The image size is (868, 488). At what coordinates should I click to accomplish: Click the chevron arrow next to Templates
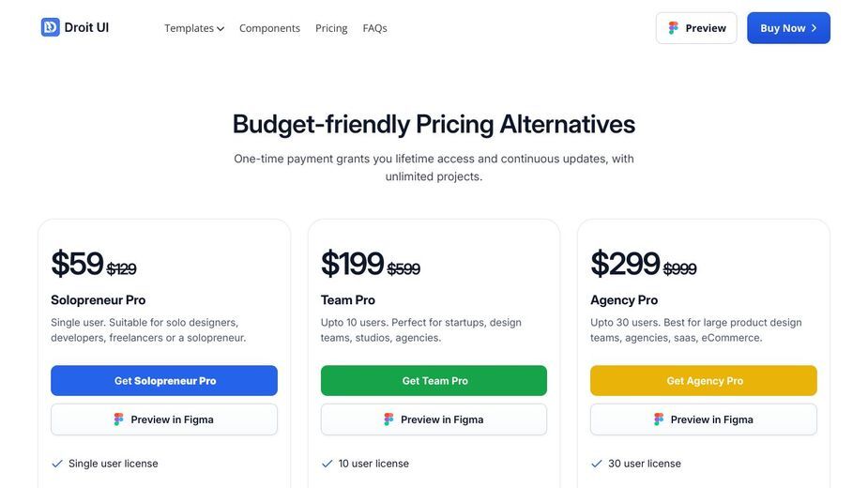point(221,29)
